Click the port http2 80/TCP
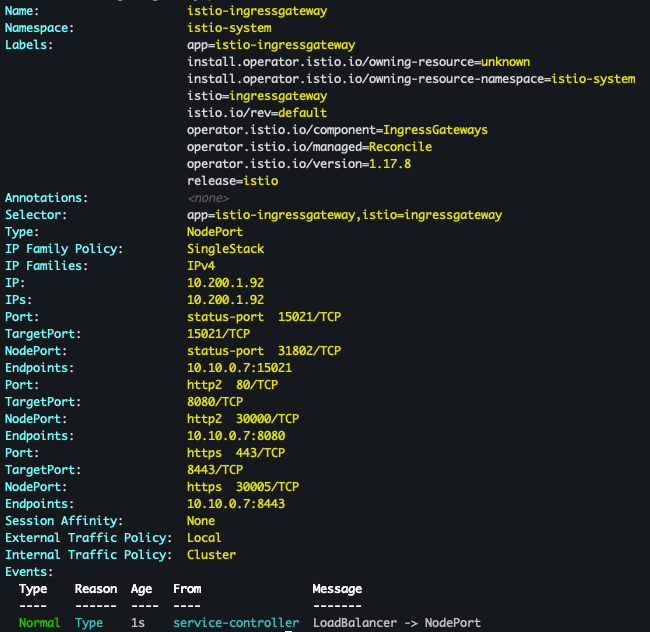The image size is (650, 632). coord(233,385)
